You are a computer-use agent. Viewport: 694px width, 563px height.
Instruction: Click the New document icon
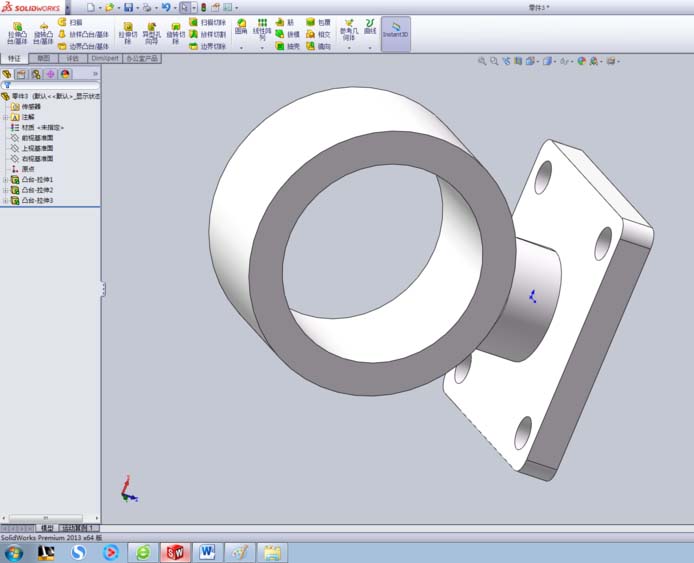click(x=90, y=8)
